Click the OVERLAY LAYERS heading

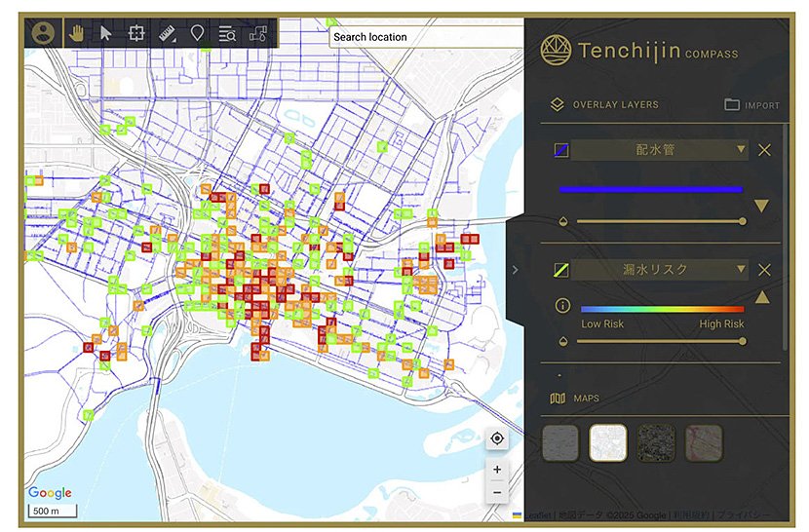click(615, 105)
